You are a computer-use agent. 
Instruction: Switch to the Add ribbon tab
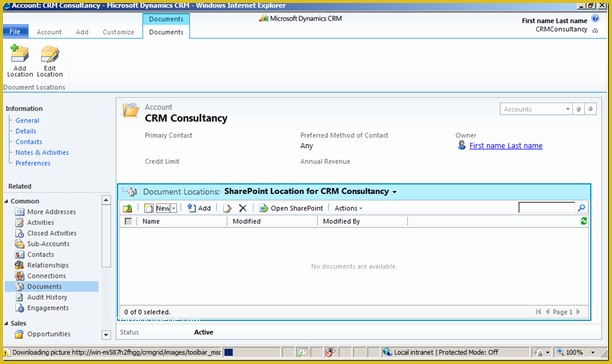tap(82, 32)
